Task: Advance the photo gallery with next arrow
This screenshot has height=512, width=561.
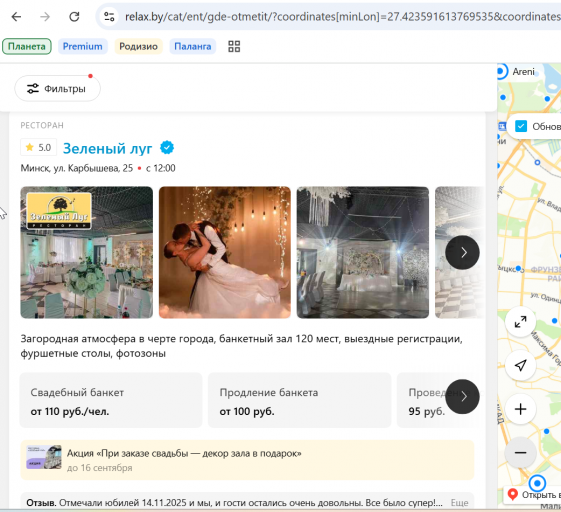Action: point(462,252)
